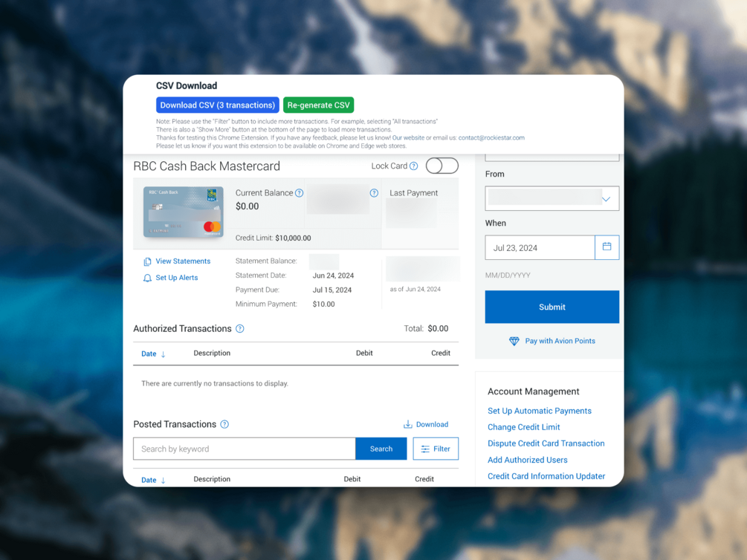Click the Avion Points diamond icon

[x=514, y=342]
